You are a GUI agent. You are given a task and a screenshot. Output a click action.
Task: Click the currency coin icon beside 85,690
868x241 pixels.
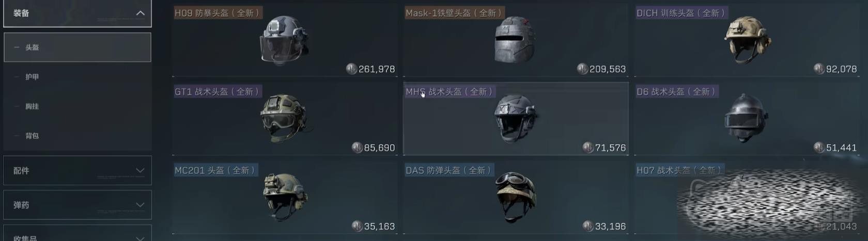point(357,148)
